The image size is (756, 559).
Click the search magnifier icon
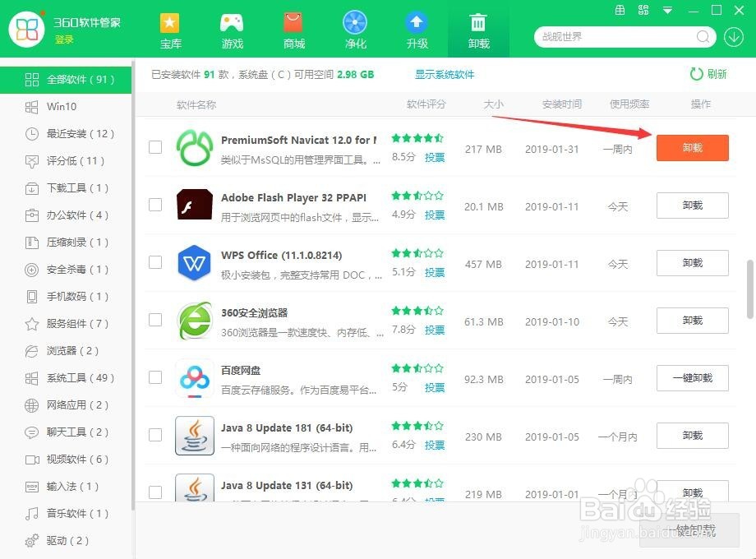(x=703, y=37)
